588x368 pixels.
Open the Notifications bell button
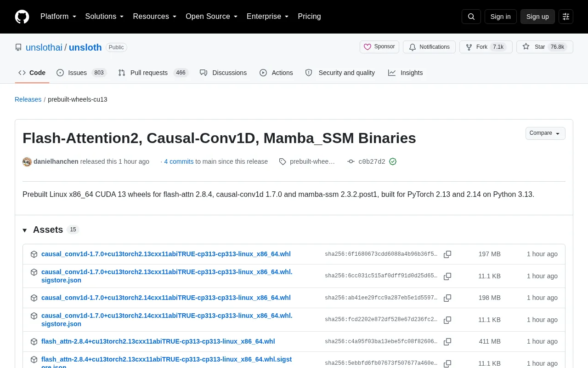coord(429,47)
